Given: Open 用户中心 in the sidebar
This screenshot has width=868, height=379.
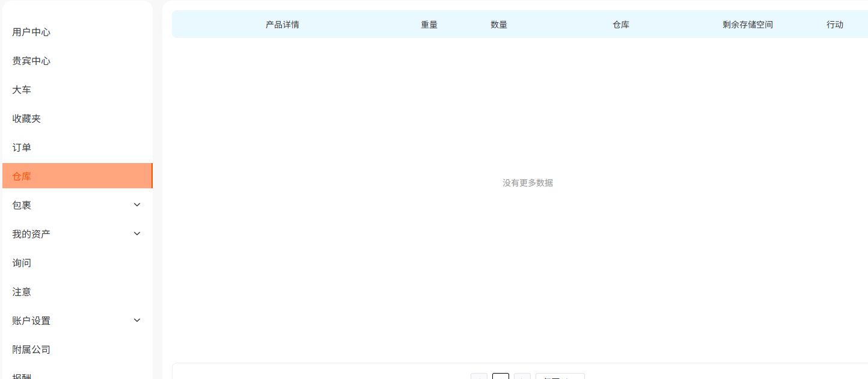Looking at the screenshot, I should point(31,32).
